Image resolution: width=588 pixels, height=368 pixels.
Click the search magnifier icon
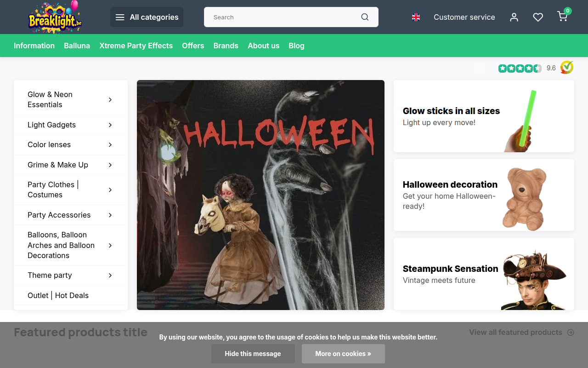(365, 17)
